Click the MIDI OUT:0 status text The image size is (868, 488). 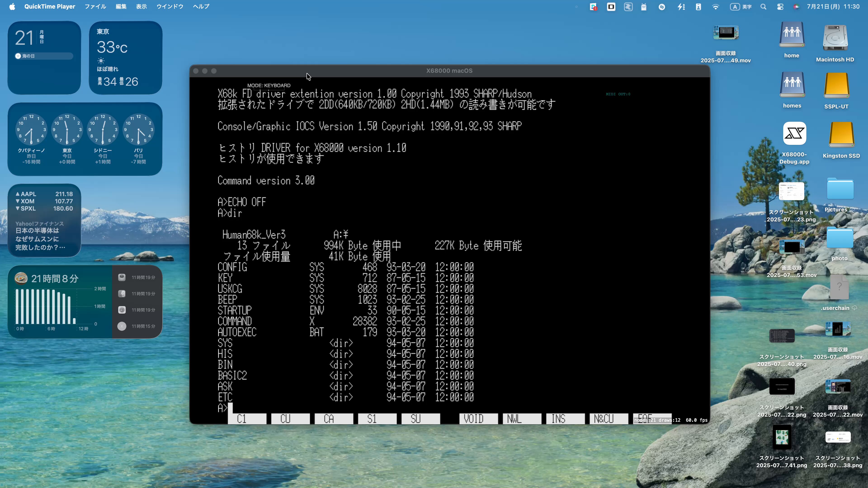(x=618, y=94)
